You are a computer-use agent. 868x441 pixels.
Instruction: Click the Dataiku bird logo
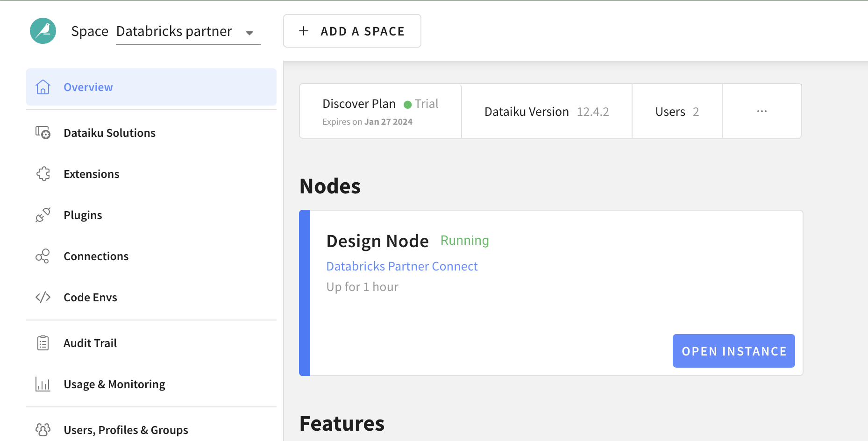click(43, 30)
